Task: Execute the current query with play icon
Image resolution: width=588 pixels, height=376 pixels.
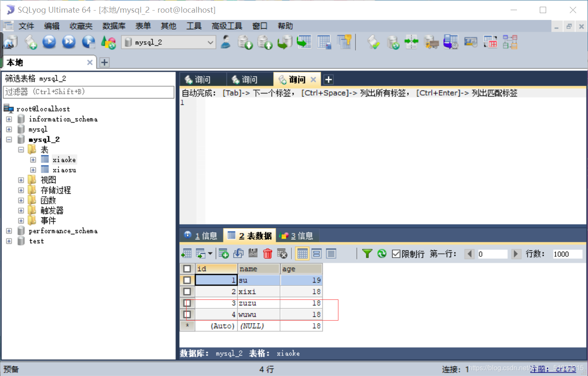Action: coord(49,42)
